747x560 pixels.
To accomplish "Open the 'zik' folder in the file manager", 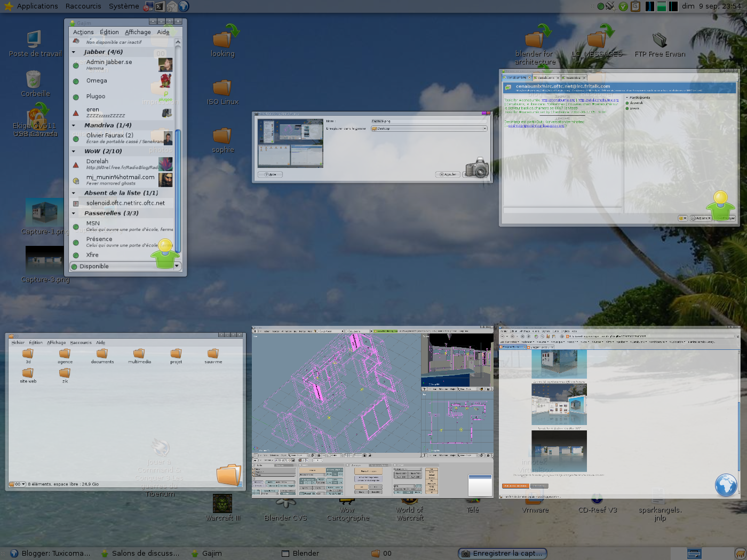I will [65, 376].
